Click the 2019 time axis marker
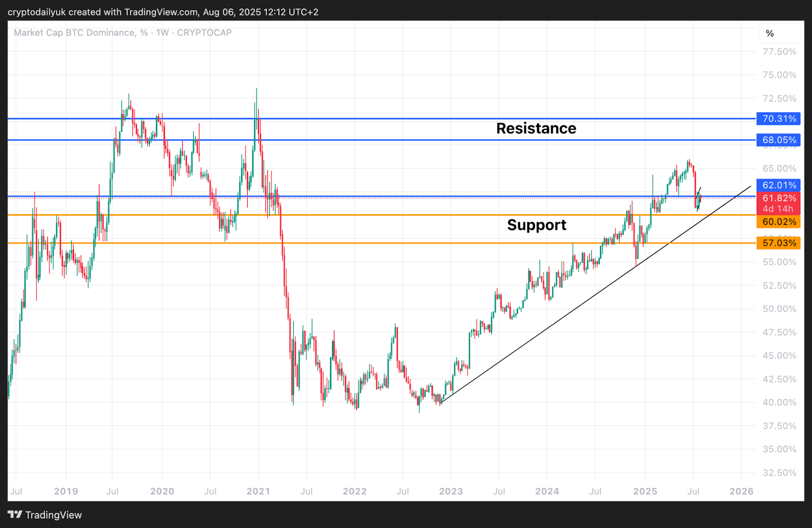 coord(66,491)
